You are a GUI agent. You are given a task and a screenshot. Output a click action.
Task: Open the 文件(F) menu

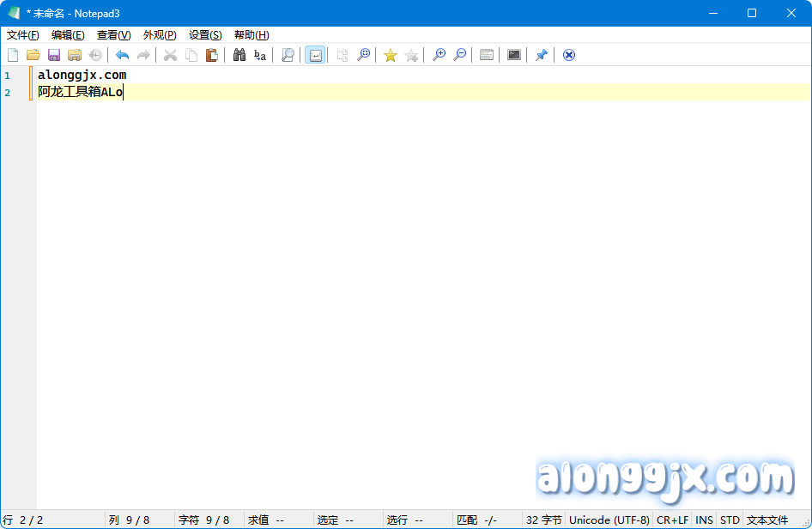(x=23, y=35)
